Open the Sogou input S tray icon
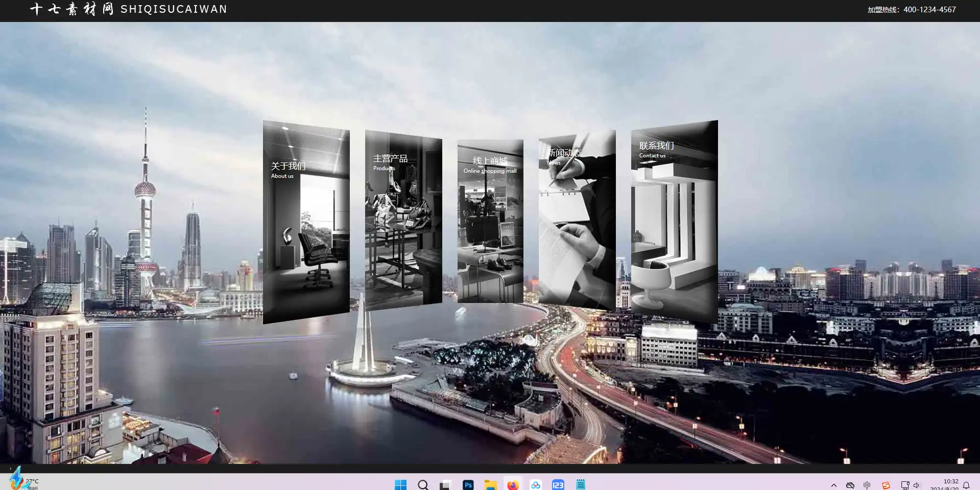This screenshot has width=980, height=490. click(886, 485)
